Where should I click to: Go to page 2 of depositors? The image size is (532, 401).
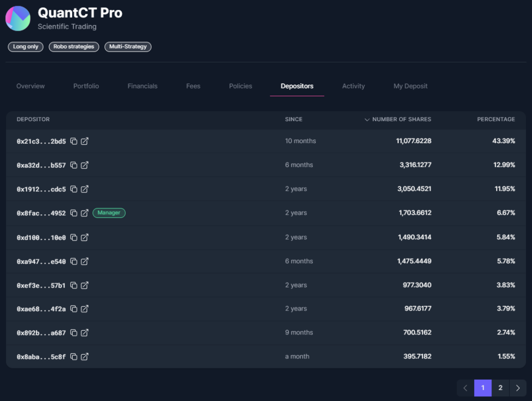[500, 388]
